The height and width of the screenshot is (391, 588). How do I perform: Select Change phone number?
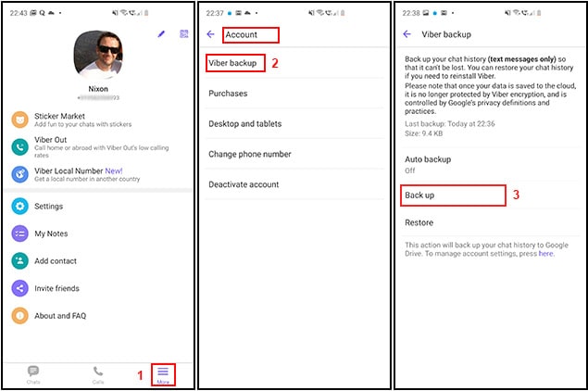251,154
